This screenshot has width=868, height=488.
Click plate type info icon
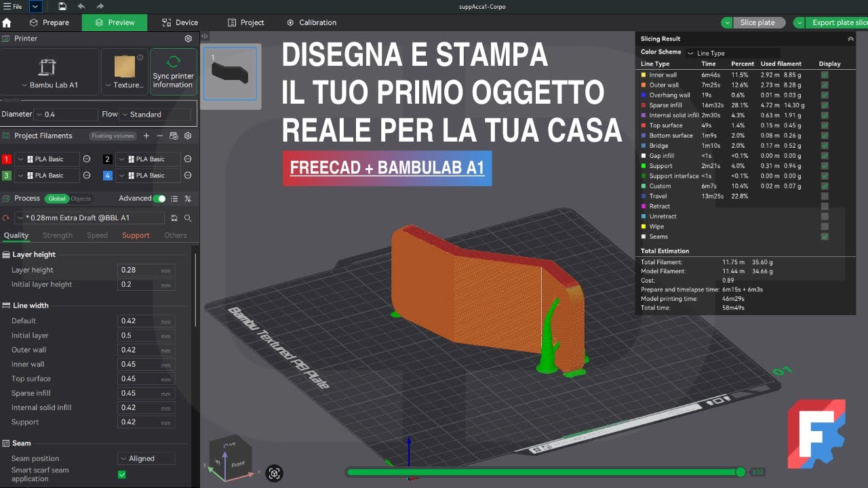click(140, 58)
